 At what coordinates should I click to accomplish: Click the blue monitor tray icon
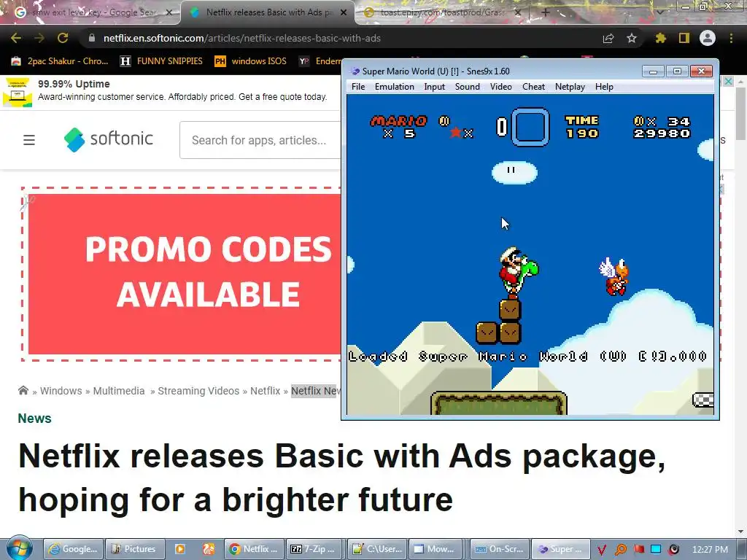pos(656,550)
